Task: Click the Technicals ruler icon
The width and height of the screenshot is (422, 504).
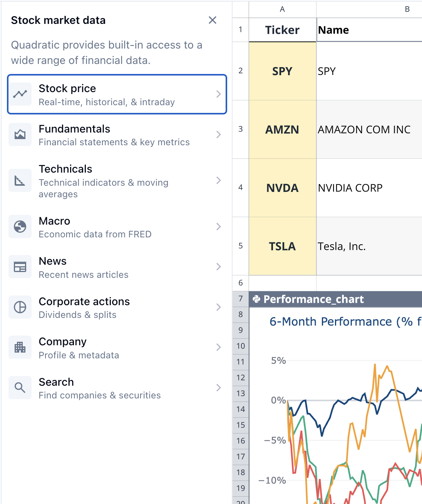Action: point(20,180)
